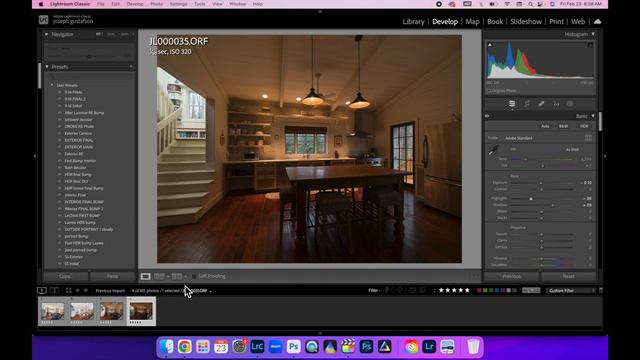640x360 pixels.
Task: Switch to Book module
Action: point(495,22)
